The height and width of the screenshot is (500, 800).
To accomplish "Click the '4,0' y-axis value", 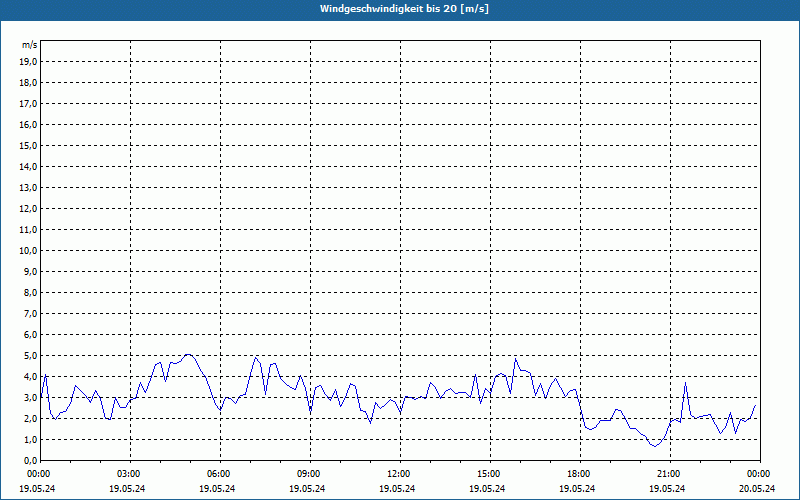I will click(x=31, y=377).
